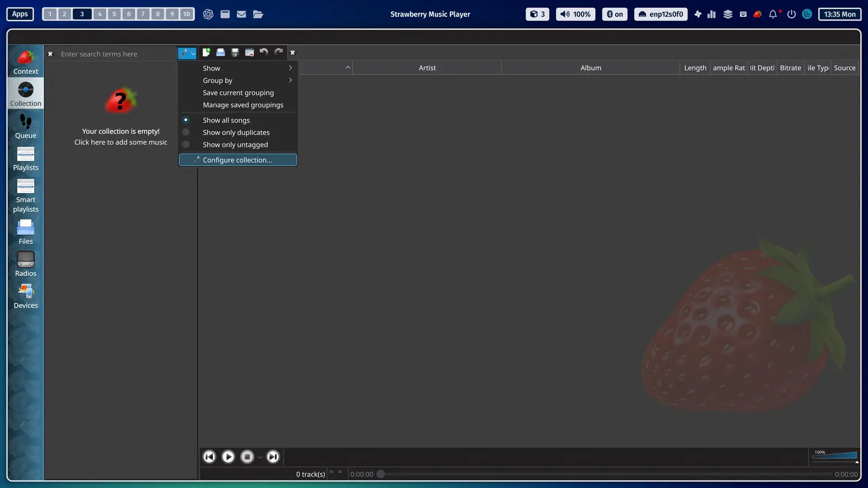The width and height of the screenshot is (868, 488).
Task: Click the sort arrow on first column header
Action: tap(348, 67)
